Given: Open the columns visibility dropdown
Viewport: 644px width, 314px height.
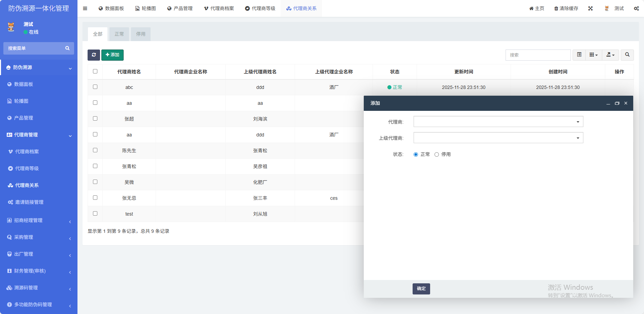Looking at the screenshot, I should click(x=593, y=55).
